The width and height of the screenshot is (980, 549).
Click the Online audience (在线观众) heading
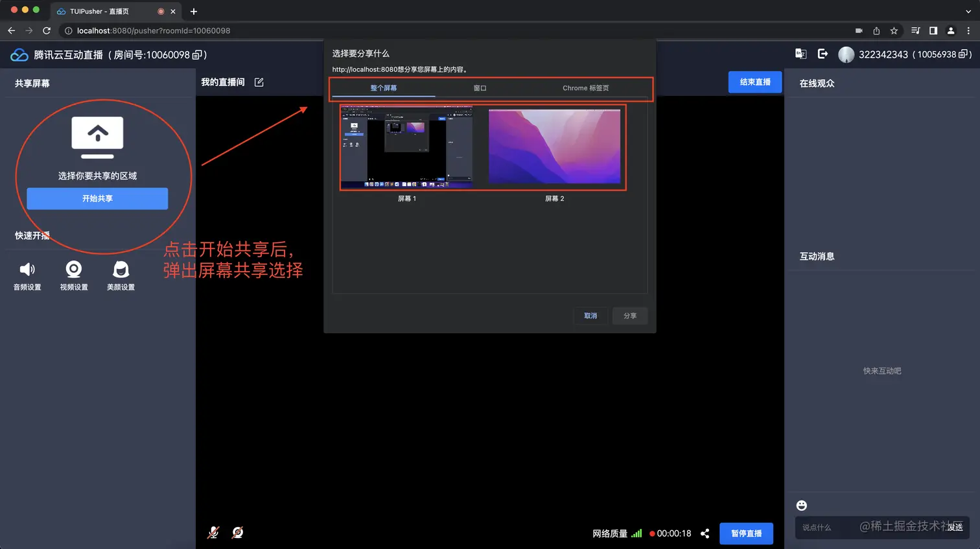(817, 83)
